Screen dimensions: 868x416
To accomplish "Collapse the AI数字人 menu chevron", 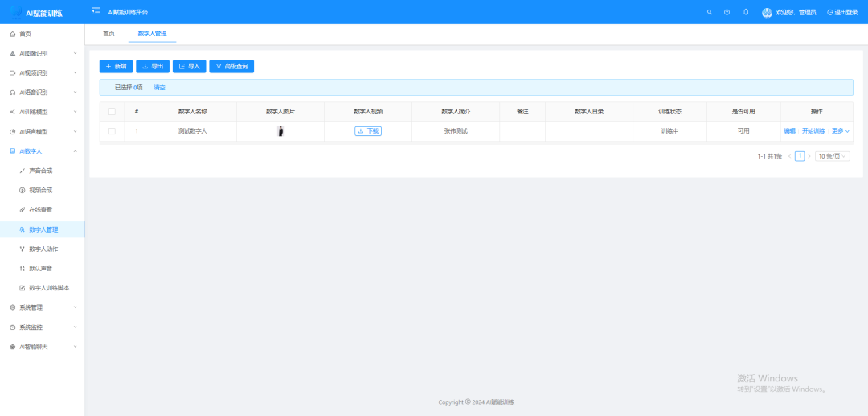I will pos(76,151).
